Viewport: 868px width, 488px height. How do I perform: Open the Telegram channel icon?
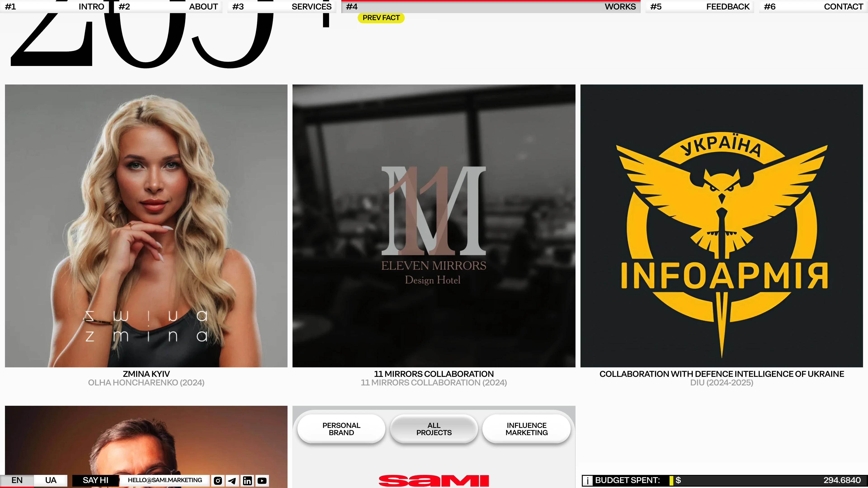pos(233,480)
